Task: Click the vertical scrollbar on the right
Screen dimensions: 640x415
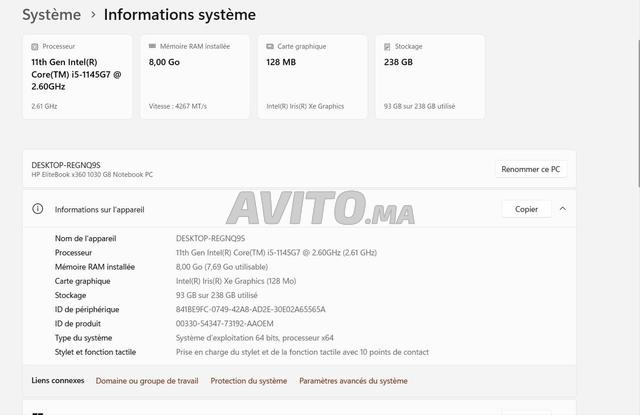Action: pos(638,114)
